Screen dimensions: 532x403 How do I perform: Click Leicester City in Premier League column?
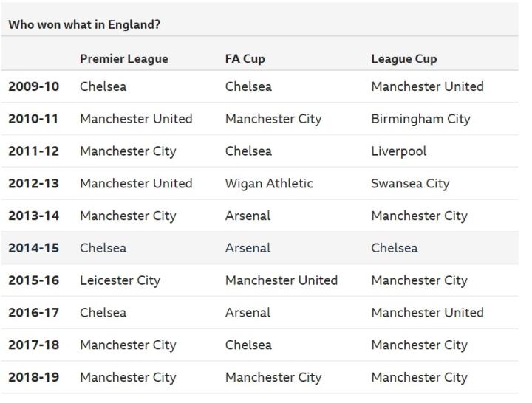120,280
